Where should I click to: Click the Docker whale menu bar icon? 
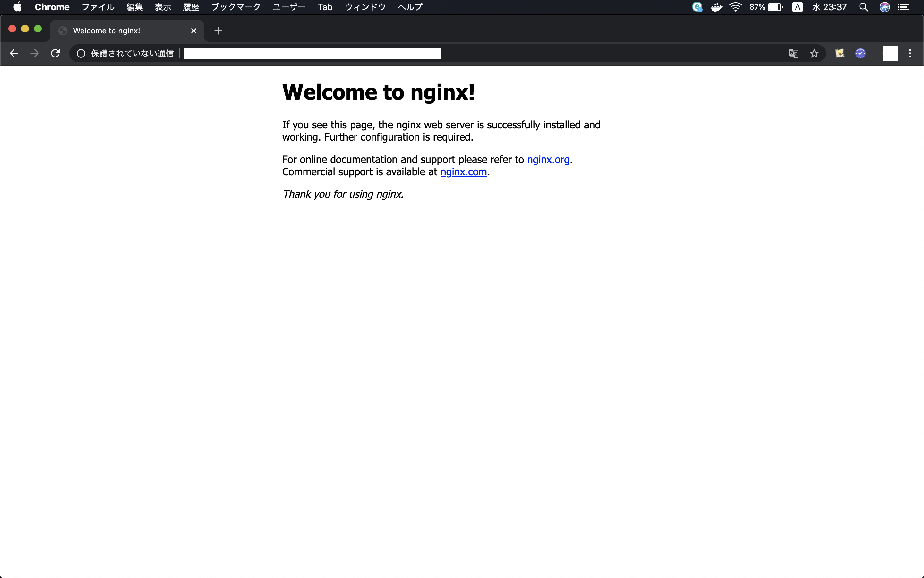[717, 7]
